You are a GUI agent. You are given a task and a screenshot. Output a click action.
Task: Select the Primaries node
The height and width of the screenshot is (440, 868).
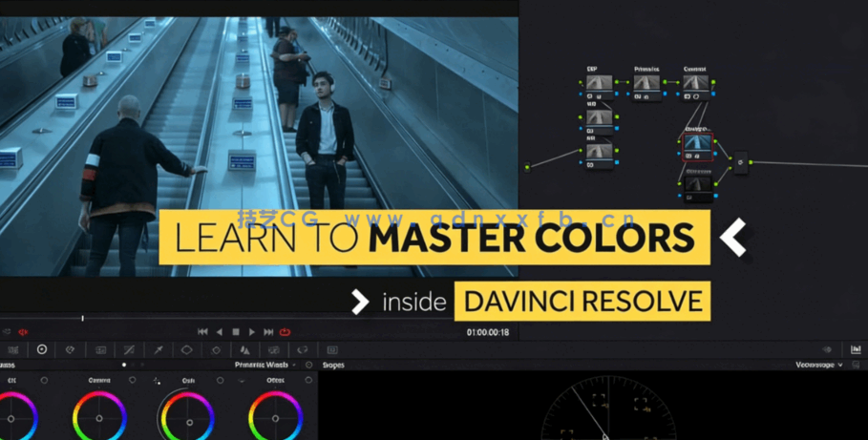pos(647,87)
